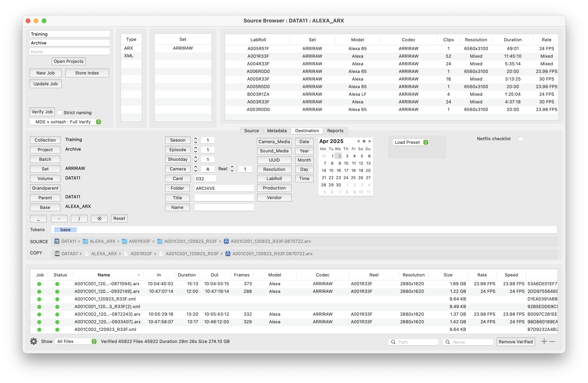Add the LabRoll token button
The width and height of the screenshot is (588, 383).
[x=274, y=178]
